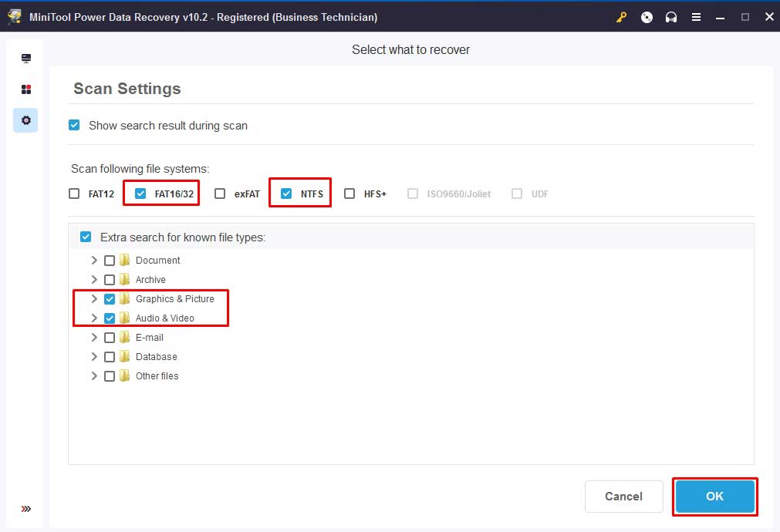780x532 pixels.
Task: Toggle Extra search for known file types
Action: [x=86, y=237]
